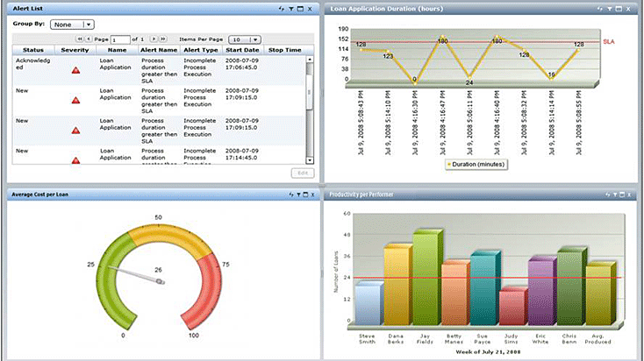Sort alerts by Severity column header
This screenshot has width=644, height=361.
[75, 51]
